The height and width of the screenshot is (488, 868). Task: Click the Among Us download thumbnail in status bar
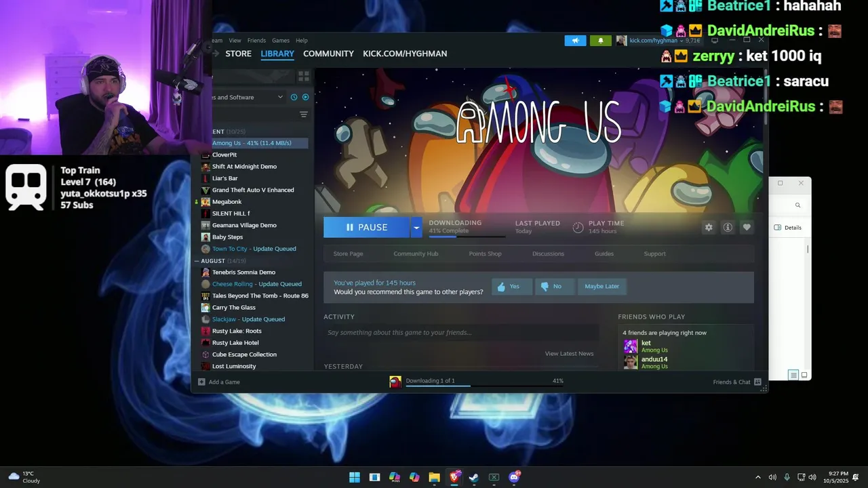[x=395, y=382]
